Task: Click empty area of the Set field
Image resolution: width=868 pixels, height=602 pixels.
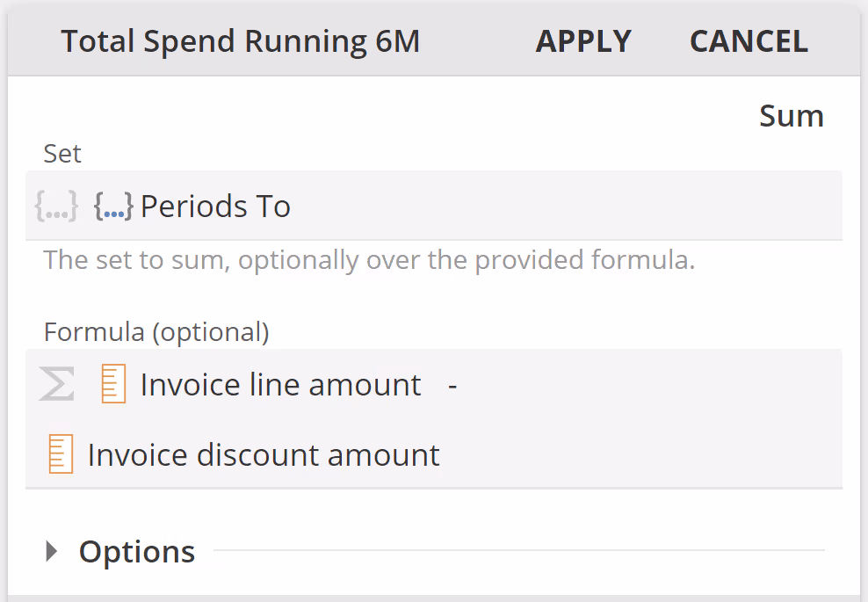Action: tap(571, 207)
